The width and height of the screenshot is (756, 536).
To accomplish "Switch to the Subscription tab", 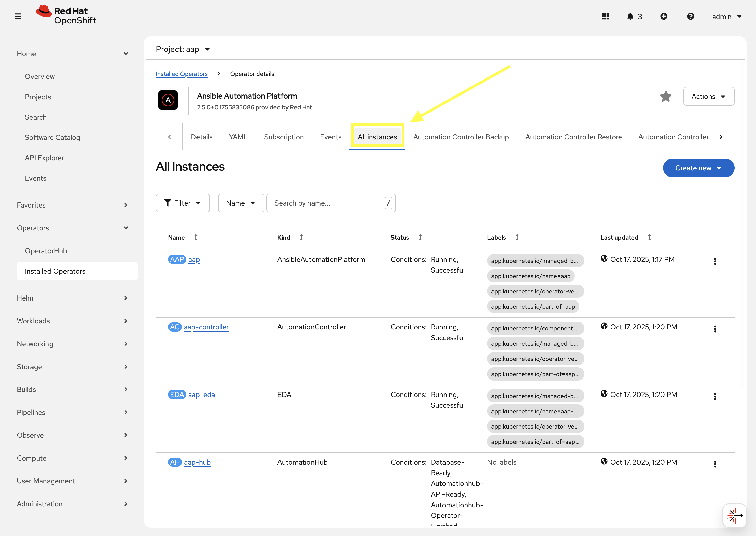I will tap(284, 137).
